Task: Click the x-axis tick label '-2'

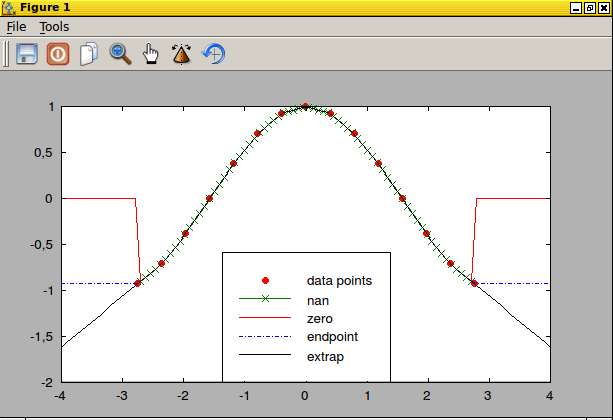Action: (x=183, y=396)
